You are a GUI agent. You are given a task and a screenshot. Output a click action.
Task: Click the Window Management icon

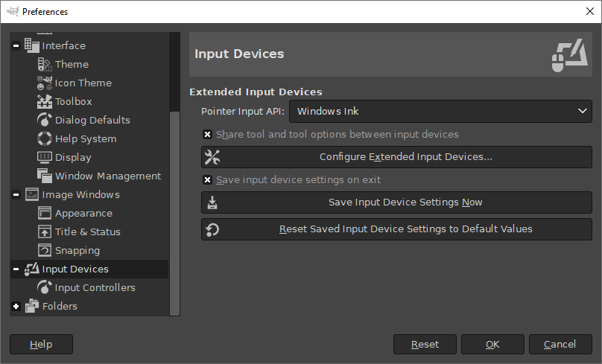(x=44, y=176)
